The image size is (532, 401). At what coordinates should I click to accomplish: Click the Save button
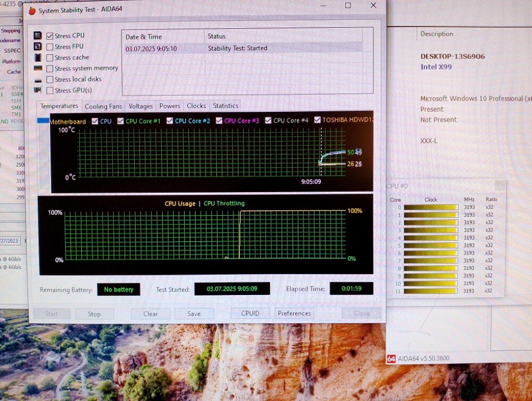coord(194,314)
